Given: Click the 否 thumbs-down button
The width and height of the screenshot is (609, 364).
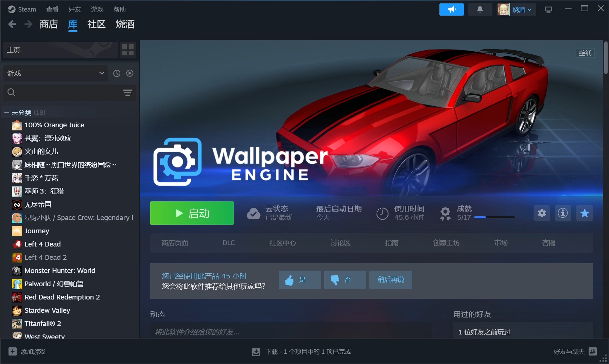Looking at the screenshot, I should [345, 280].
